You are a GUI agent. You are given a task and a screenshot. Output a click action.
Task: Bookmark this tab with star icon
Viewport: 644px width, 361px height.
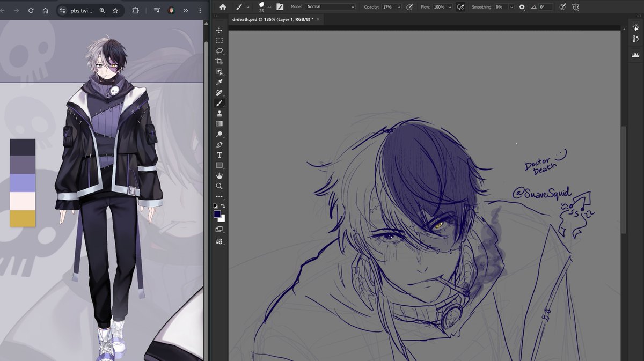coord(115,10)
